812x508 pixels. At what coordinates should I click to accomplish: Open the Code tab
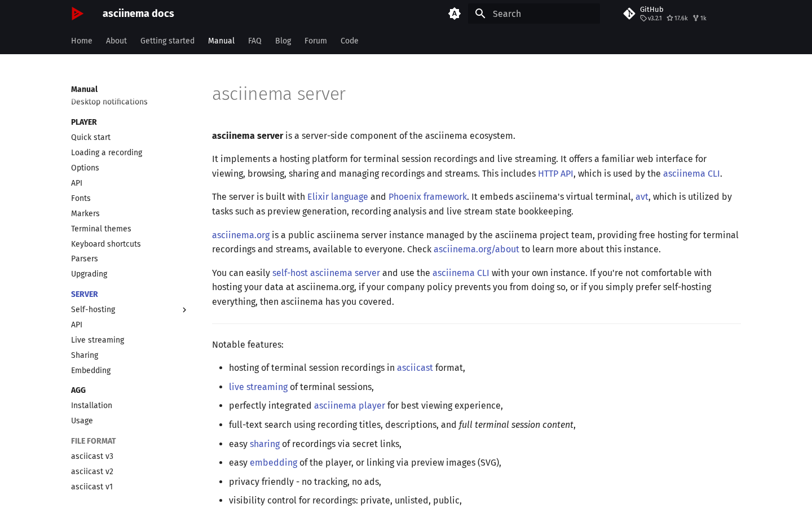[350, 41]
